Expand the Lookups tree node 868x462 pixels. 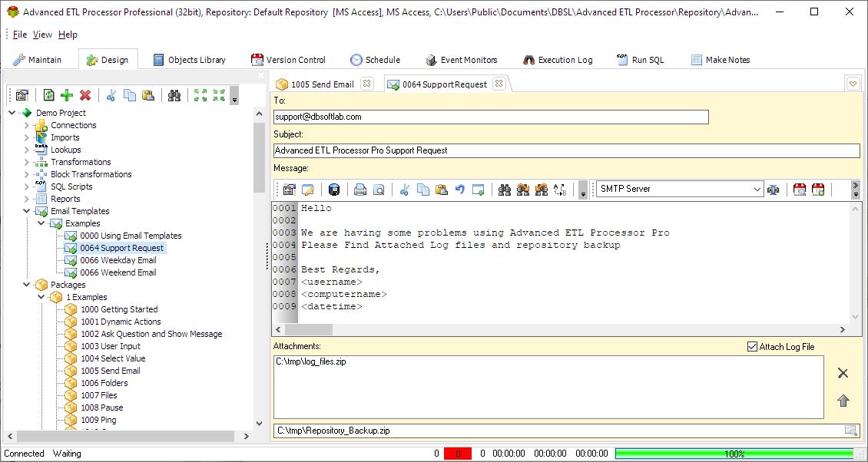[26, 150]
